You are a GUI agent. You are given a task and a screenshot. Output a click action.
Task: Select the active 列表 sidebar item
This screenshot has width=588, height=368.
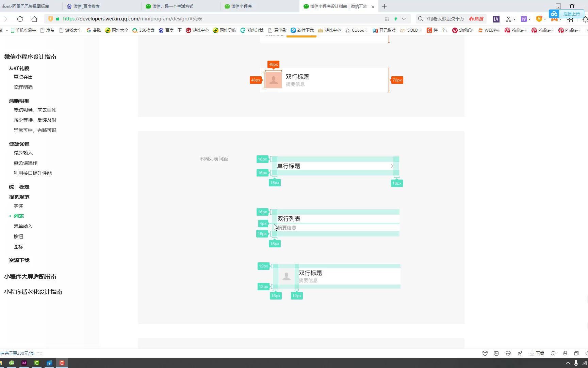[19, 216]
